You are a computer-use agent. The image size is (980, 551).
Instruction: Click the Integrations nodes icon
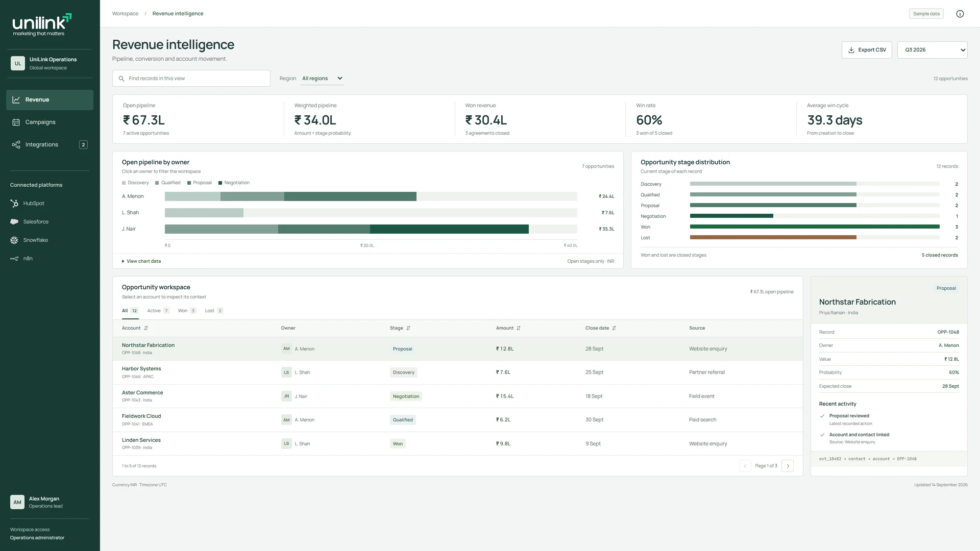click(x=16, y=145)
